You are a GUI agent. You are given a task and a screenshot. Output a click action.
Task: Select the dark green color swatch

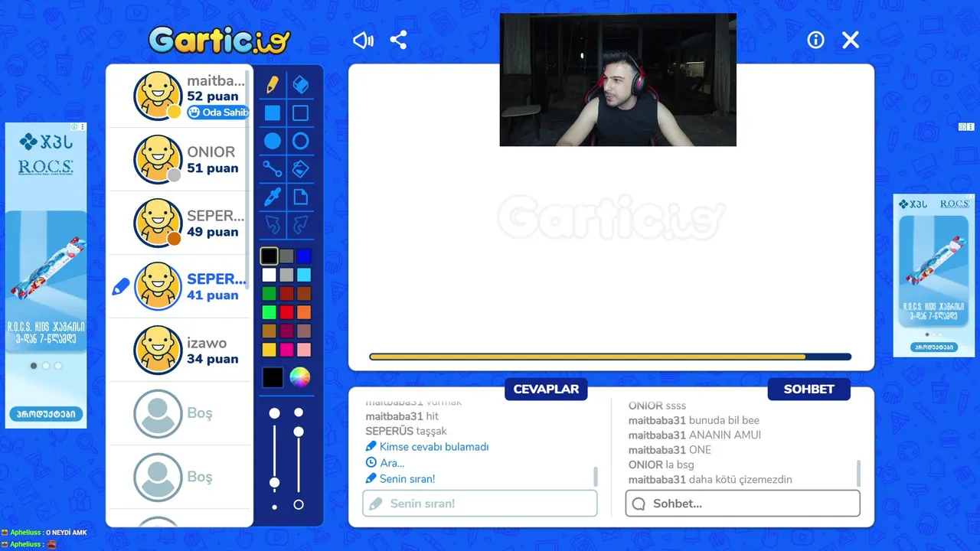tap(269, 293)
